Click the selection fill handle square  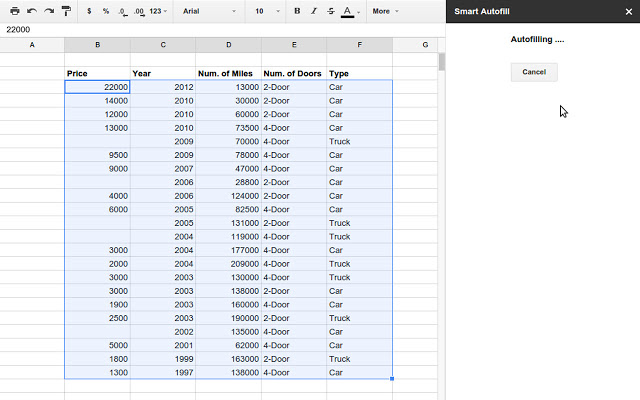click(392, 379)
